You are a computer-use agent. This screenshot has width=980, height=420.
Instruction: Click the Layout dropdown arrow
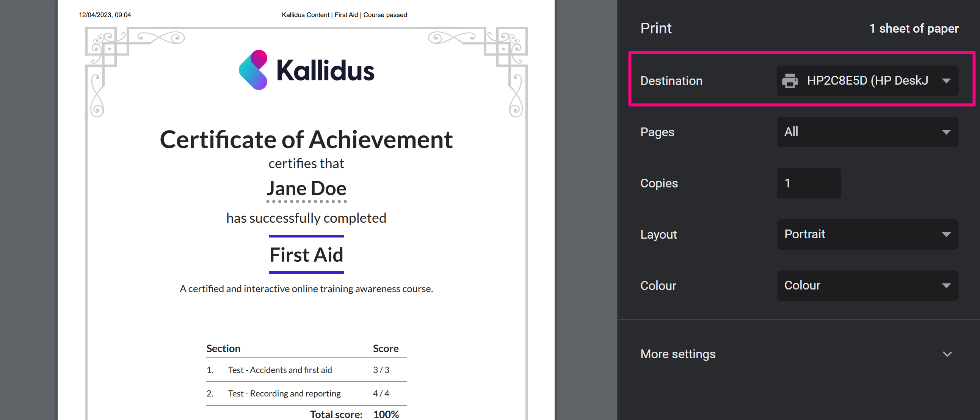pyautogui.click(x=946, y=234)
